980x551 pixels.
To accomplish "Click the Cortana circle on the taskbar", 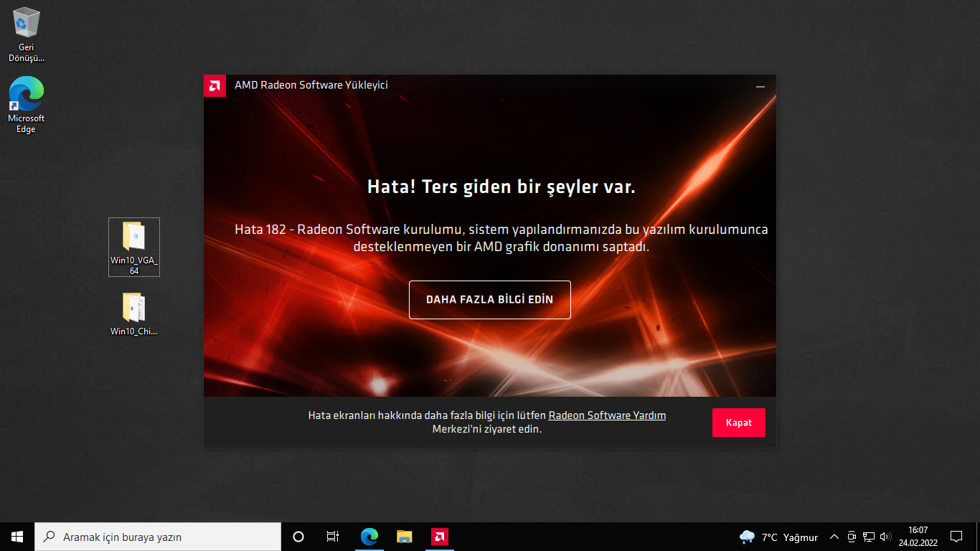I will coord(298,537).
